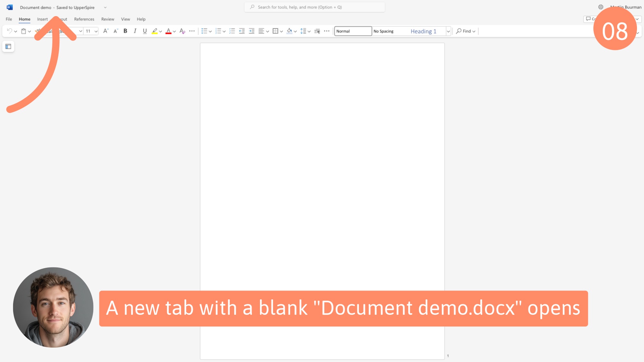Screen dimensions: 644x362
Task: Expand the styles gallery dropdown
Action: [x=448, y=31]
